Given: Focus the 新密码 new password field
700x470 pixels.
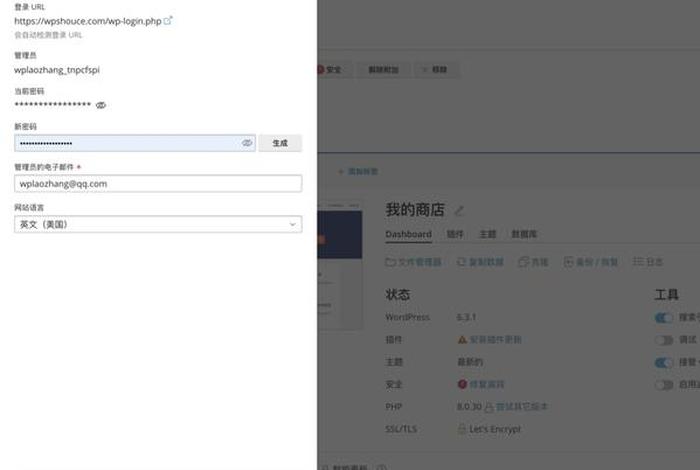Looking at the screenshot, I should pos(135,143).
